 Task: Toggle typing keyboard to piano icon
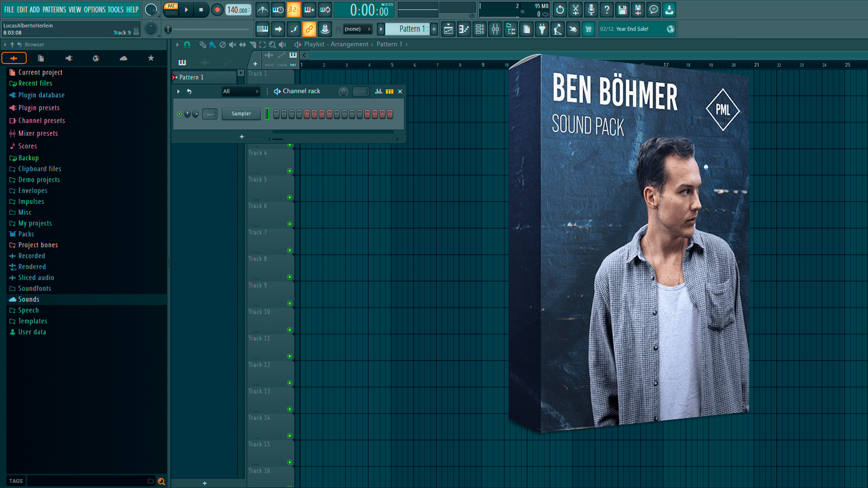coord(262,29)
